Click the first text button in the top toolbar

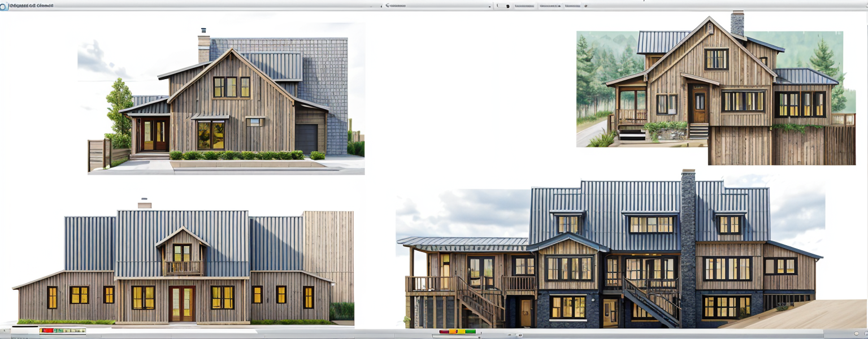(524, 6)
